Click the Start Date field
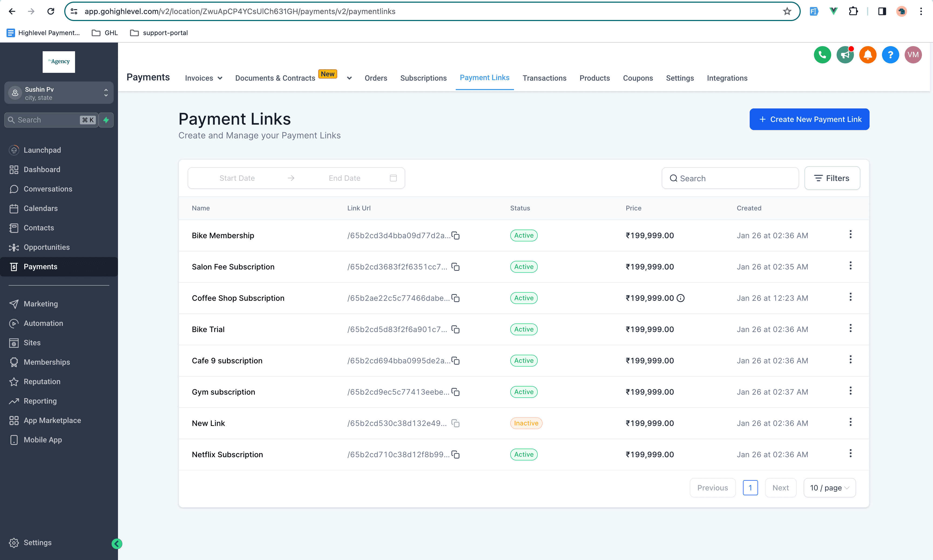Image resolution: width=933 pixels, height=560 pixels. 237,178
